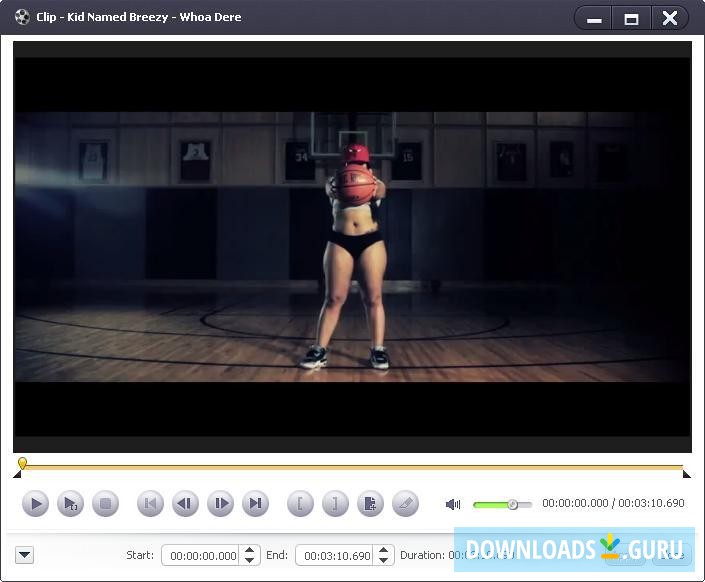The image size is (705, 582).
Task: Click the edit pencil icon
Action: 405,503
